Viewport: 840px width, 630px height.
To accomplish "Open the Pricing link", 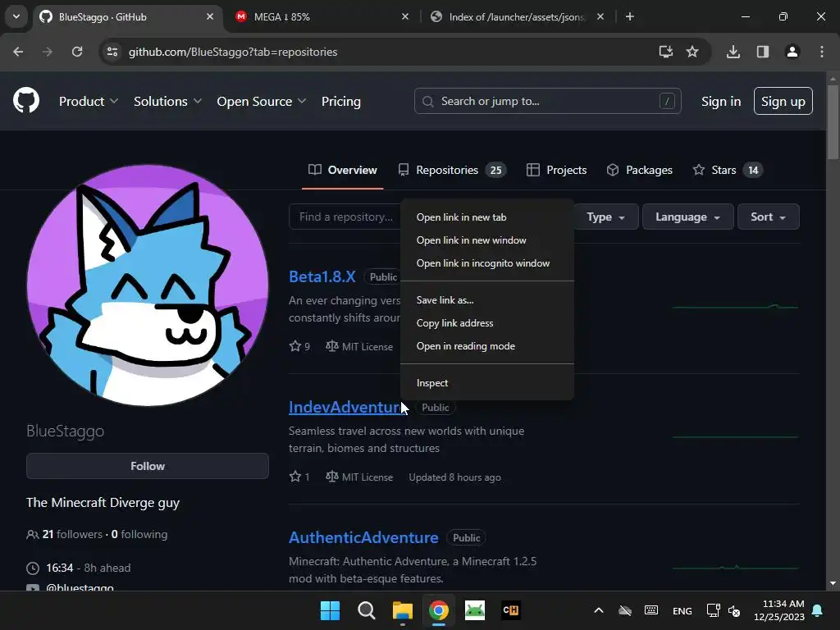I will (341, 101).
